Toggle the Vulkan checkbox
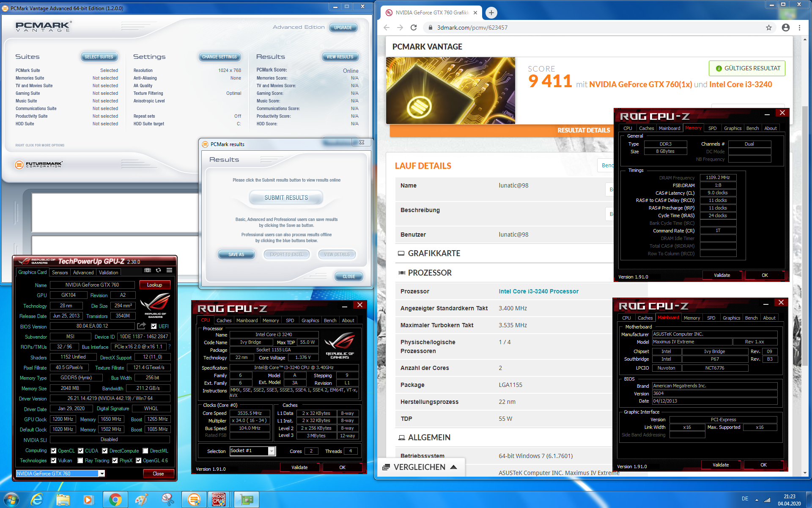 click(54, 461)
